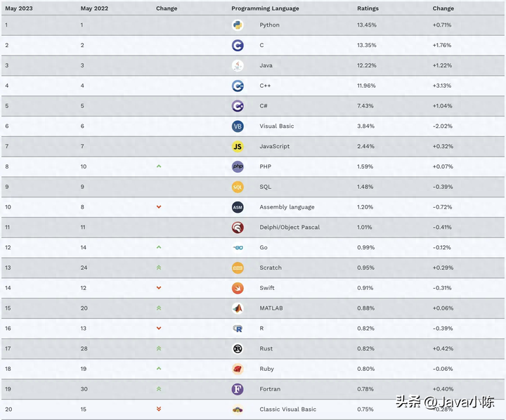Click the Programming Language column header
The image size is (506, 420).
pyautogui.click(x=265, y=8)
